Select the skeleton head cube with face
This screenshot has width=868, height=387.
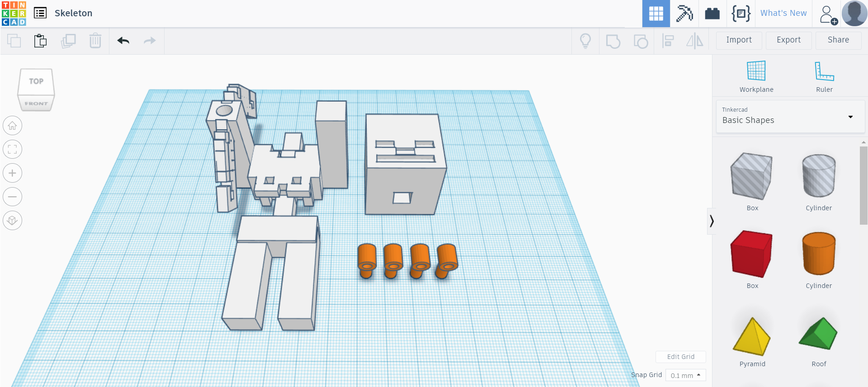[x=405, y=165]
